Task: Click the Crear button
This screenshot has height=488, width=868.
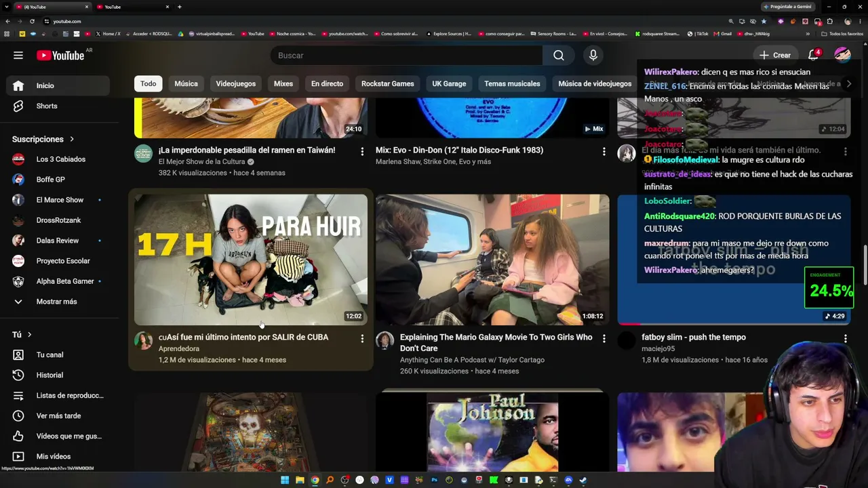Action: tap(775, 55)
